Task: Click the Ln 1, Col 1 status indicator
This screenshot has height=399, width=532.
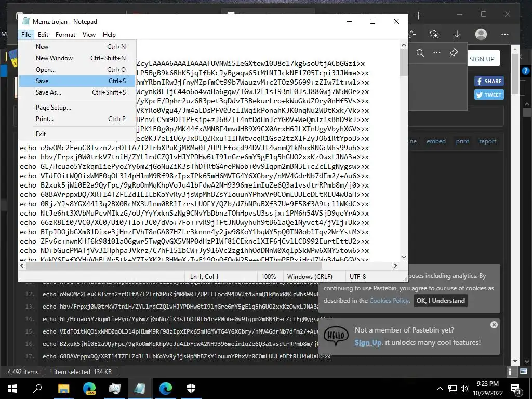Action: [204, 276]
